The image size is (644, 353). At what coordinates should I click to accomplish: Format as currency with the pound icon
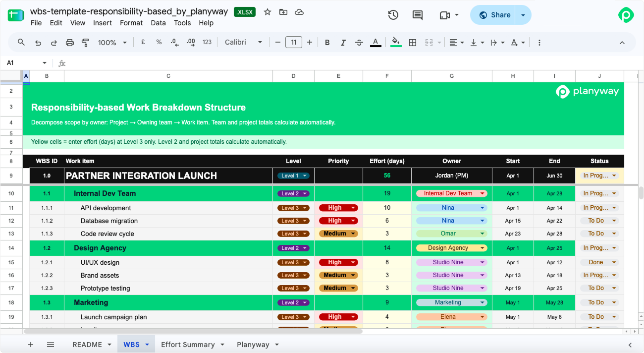pos(143,43)
